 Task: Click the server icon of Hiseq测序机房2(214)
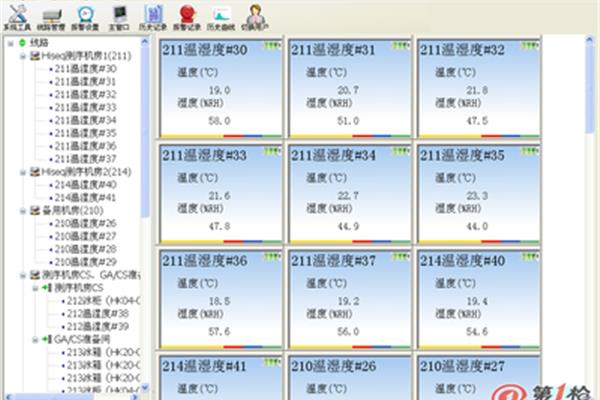click(35, 172)
